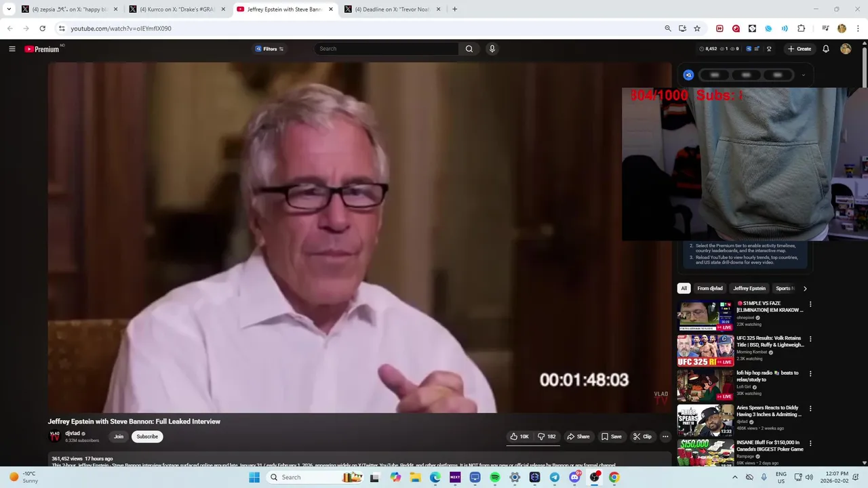Open options menu for Aries Spears video
The width and height of the screenshot is (868, 488).
pos(810,409)
